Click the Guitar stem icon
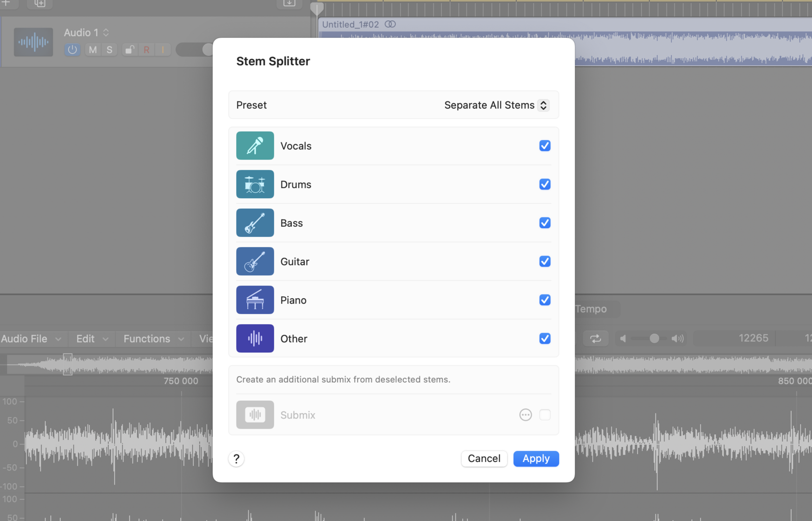 [255, 261]
